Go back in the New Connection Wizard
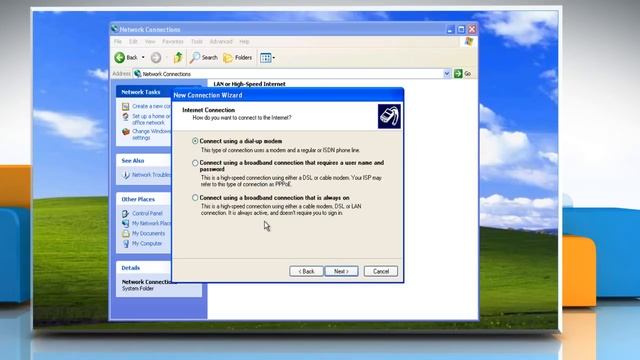This screenshot has height=360, width=640. pos(306,271)
